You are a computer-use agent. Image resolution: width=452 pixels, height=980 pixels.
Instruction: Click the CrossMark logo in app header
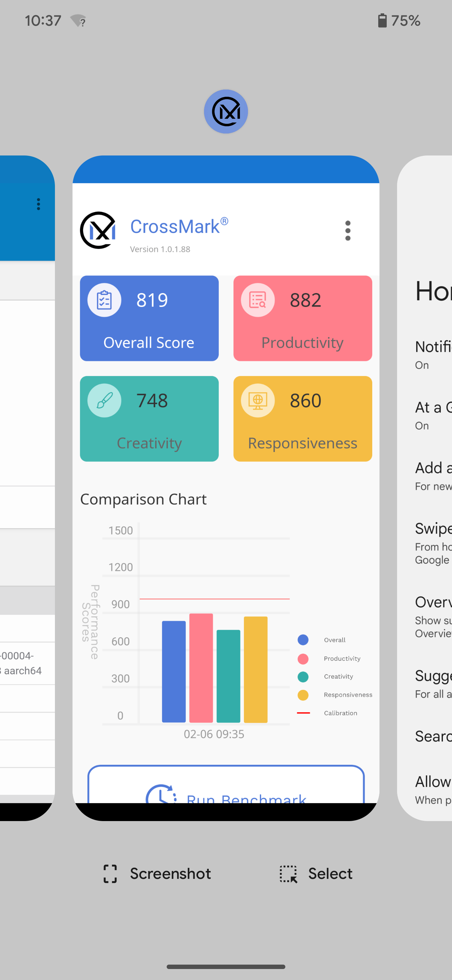pos(98,230)
